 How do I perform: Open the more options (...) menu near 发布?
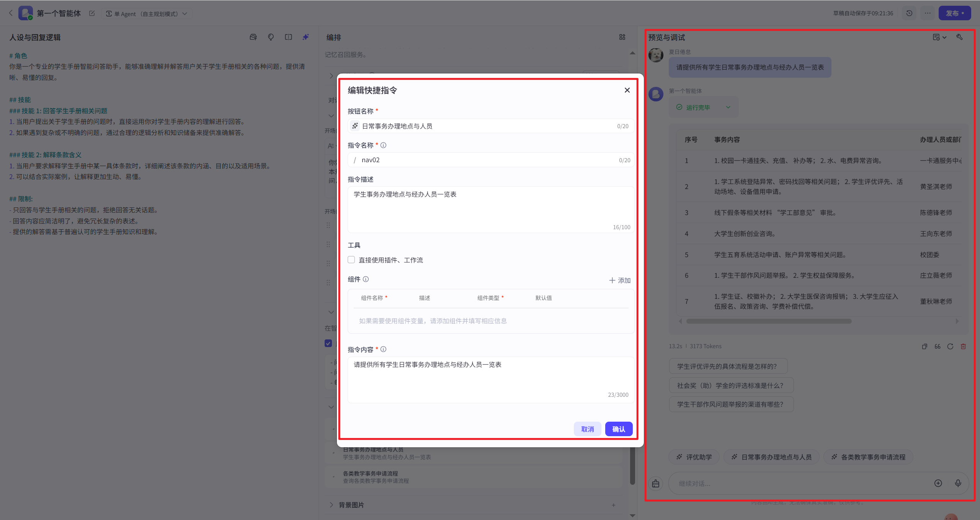tap(928, 13)
